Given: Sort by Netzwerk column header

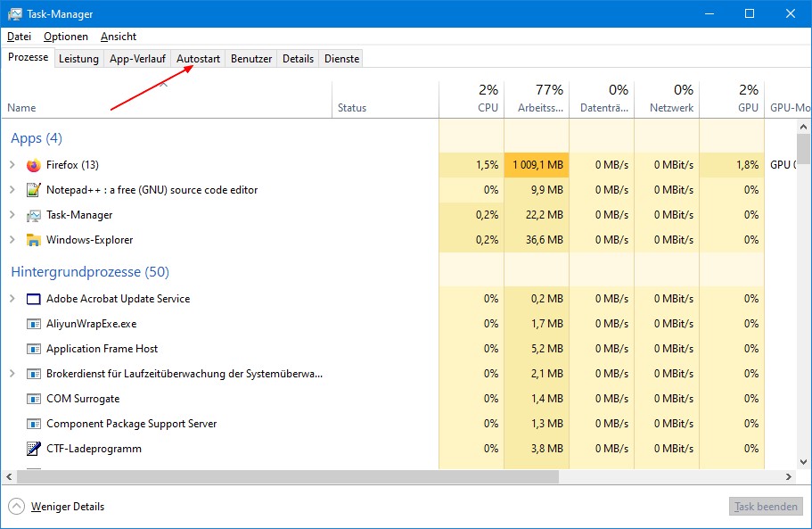Looking at the screenshot, I should coord(667,99).
